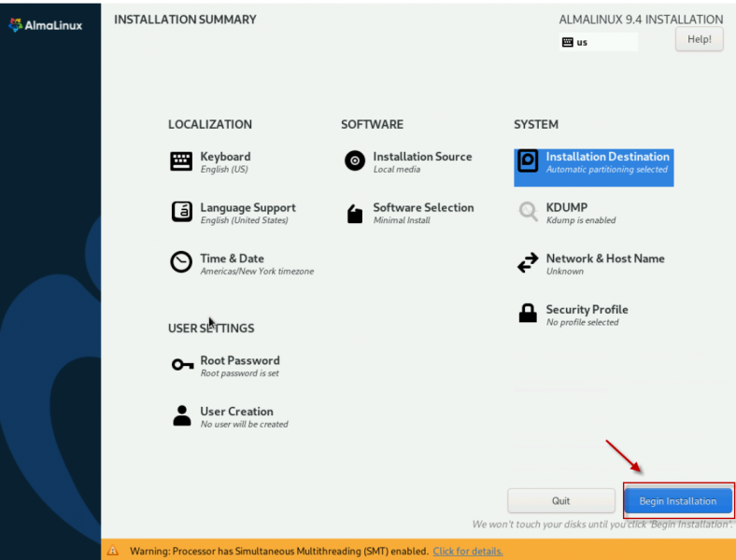The image size is (736, 560).
Task: Open the User Creation label
Action: coord(236,412)
